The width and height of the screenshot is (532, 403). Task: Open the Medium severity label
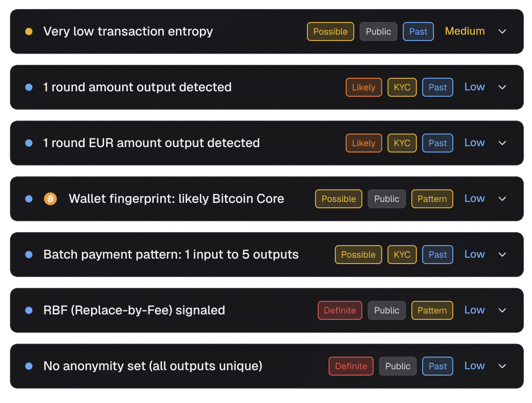[x=465, y=31]
